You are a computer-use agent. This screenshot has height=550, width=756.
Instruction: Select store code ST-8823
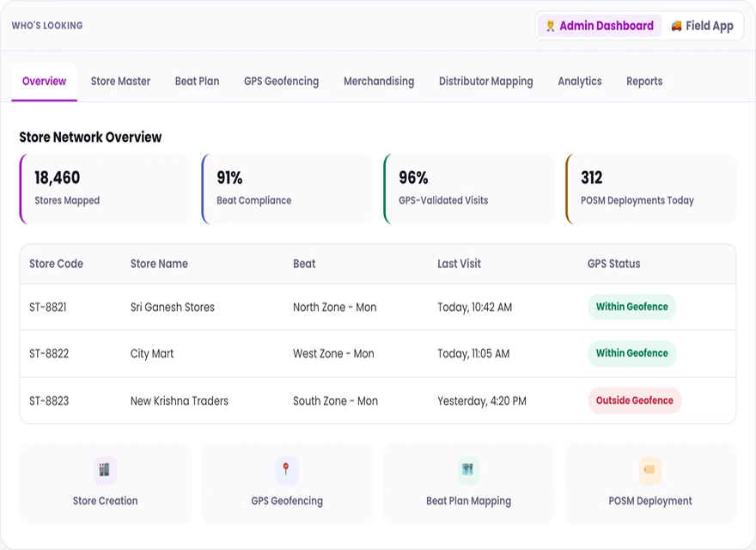[49, 401]
